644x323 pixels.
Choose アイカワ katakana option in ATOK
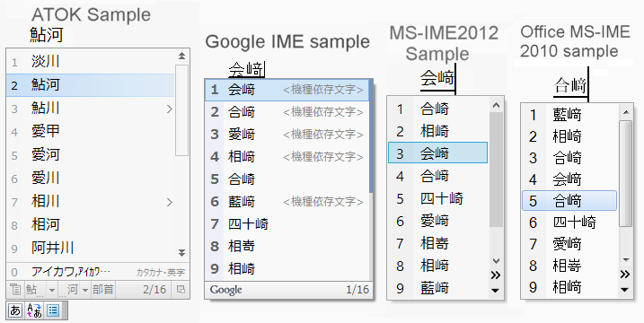pos(98,272)
